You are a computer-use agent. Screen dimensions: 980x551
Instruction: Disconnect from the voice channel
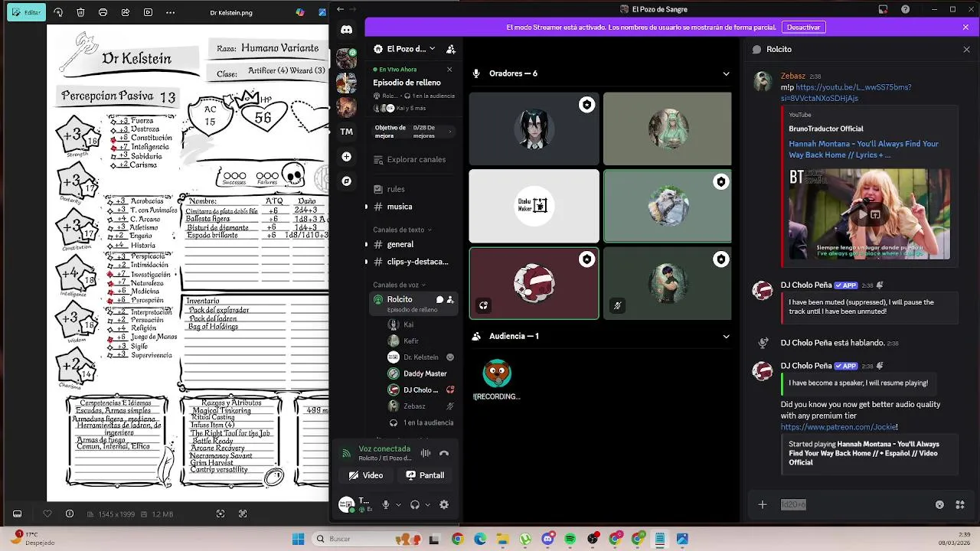[444, 453]
